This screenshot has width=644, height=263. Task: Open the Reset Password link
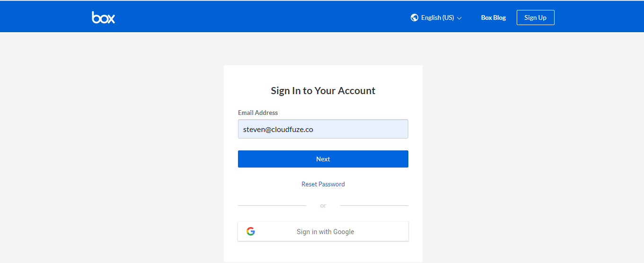click(x=323, y=184)
